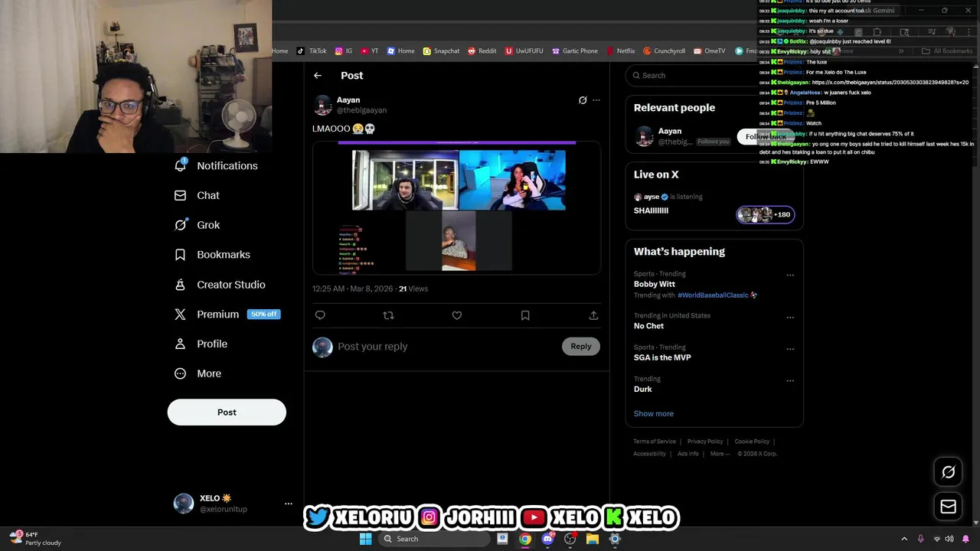Viewport: 980px width, 551px height.
Task: Expand More footer dropdown
Action: tap(720, 454)
